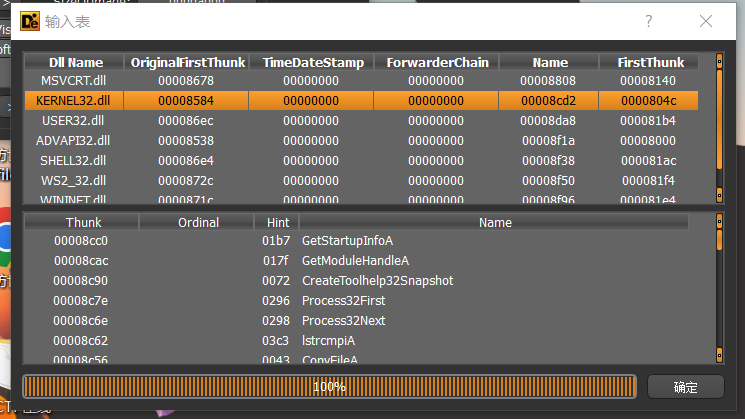Viewport: 745px width, 419px height.
Task: Select the KERNEL32.dll row
Action: click(x=361, y=101)
